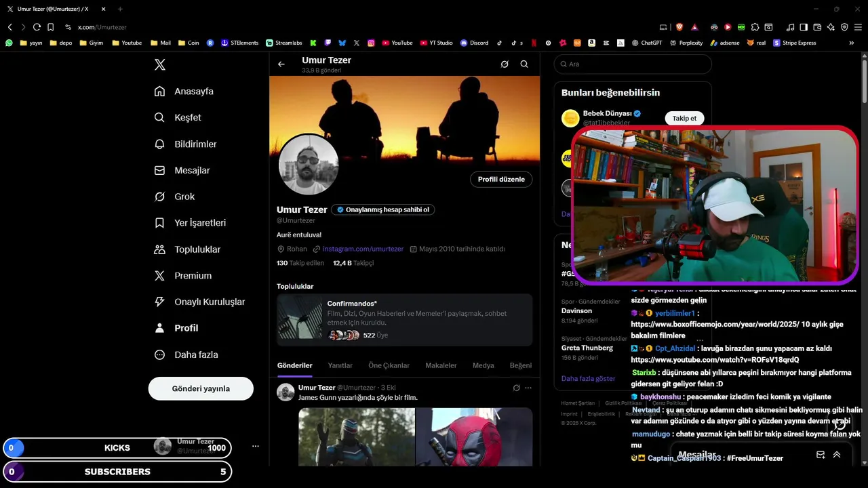The image size is (868, 488).
Task: Open 130 Takip edilen list
Action: pos(300,263)
